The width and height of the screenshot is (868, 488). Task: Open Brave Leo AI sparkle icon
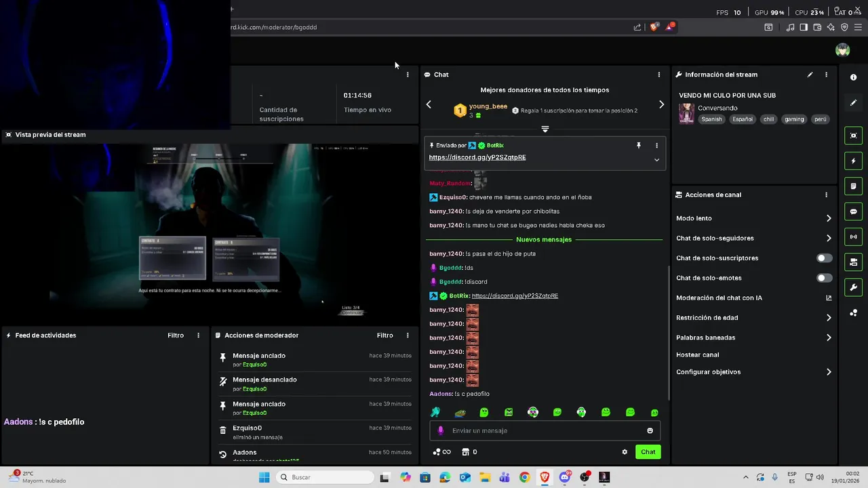coord(831,27)
